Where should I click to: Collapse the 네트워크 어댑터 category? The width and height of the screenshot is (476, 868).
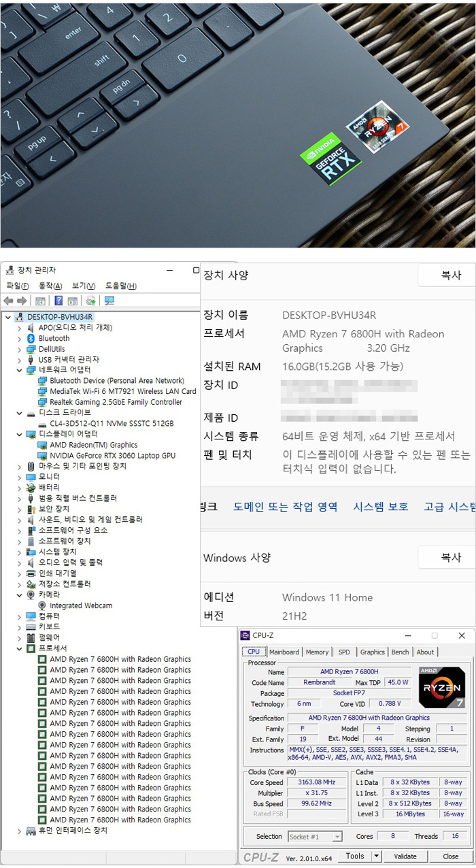point(19,370)
